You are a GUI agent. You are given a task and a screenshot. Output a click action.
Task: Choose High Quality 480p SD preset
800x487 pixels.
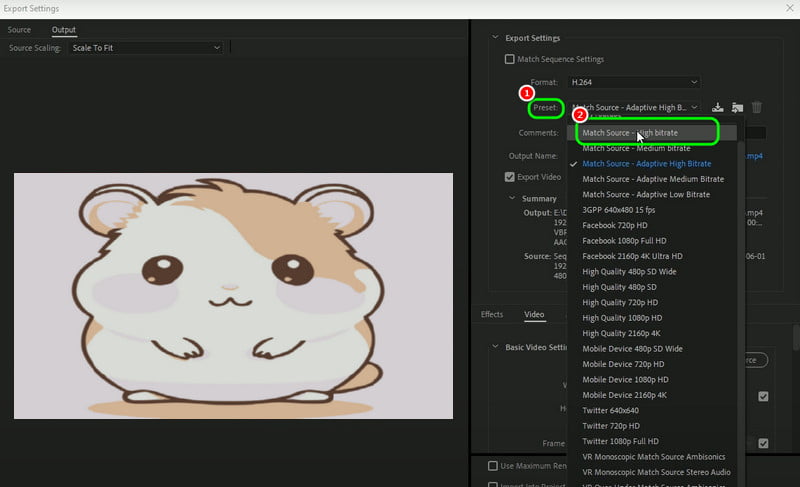[652, 287]
